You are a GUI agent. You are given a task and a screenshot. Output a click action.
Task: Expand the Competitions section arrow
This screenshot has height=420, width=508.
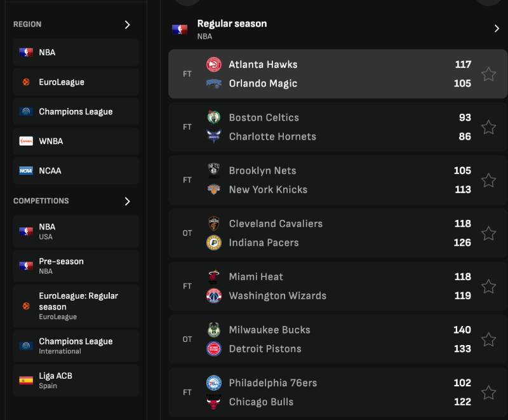click(127, 201)
